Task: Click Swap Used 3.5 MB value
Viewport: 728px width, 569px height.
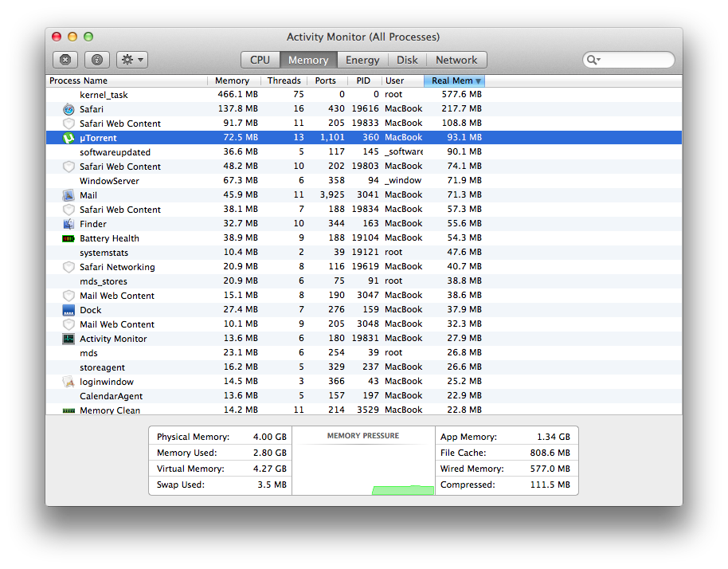Action: click(x=272, y=485)
